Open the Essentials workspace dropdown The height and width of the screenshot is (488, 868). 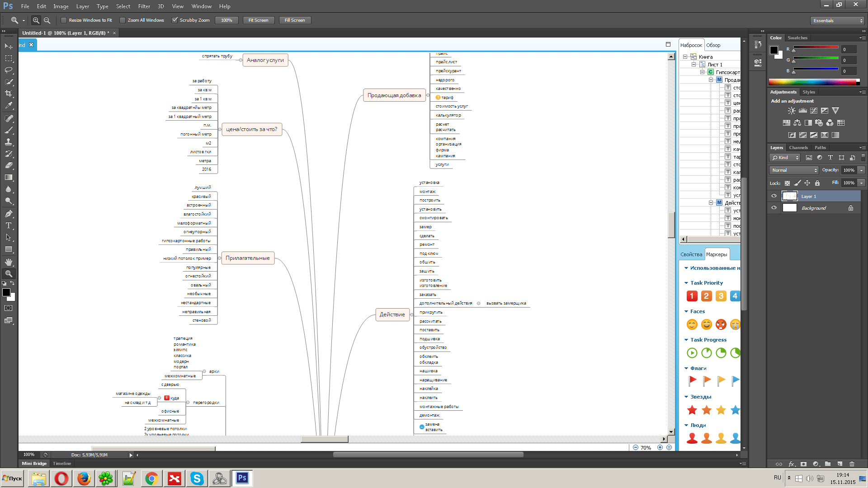(837, 21)
